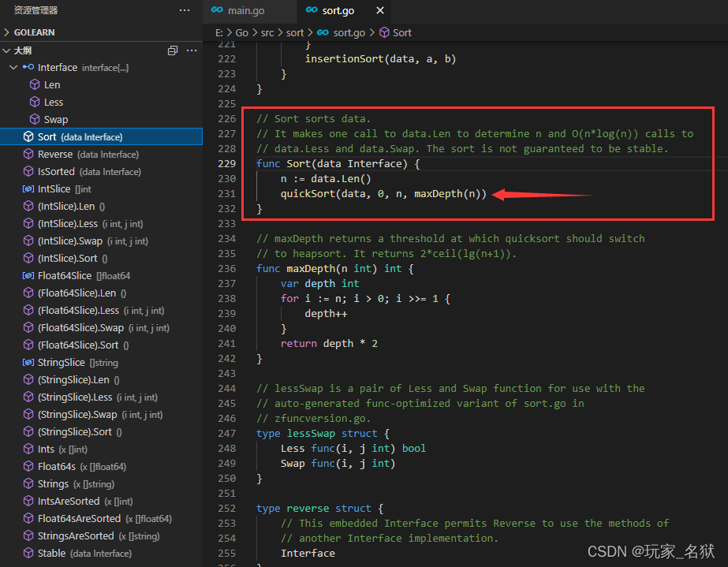Open the explorer panel more actions ellipsis
The width and height of the screenshot is (728, 567).
[185, 10]
